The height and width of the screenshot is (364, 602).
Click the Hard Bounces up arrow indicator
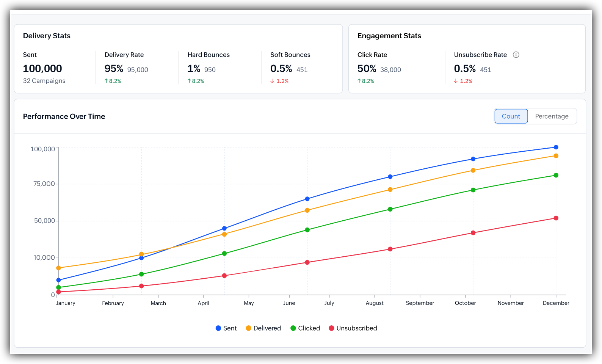[189, 81]
